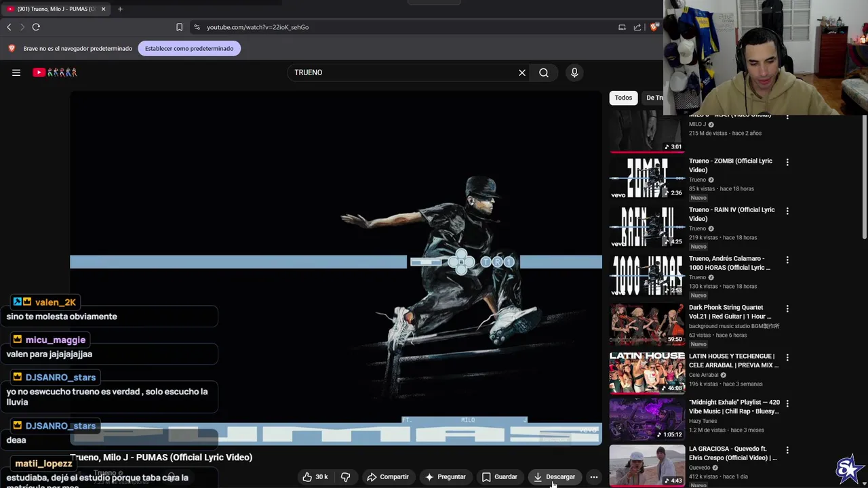This screenshot has width=868, height=488.
Task: Open the MILO J video thumbnail
Action: point(646,133)
